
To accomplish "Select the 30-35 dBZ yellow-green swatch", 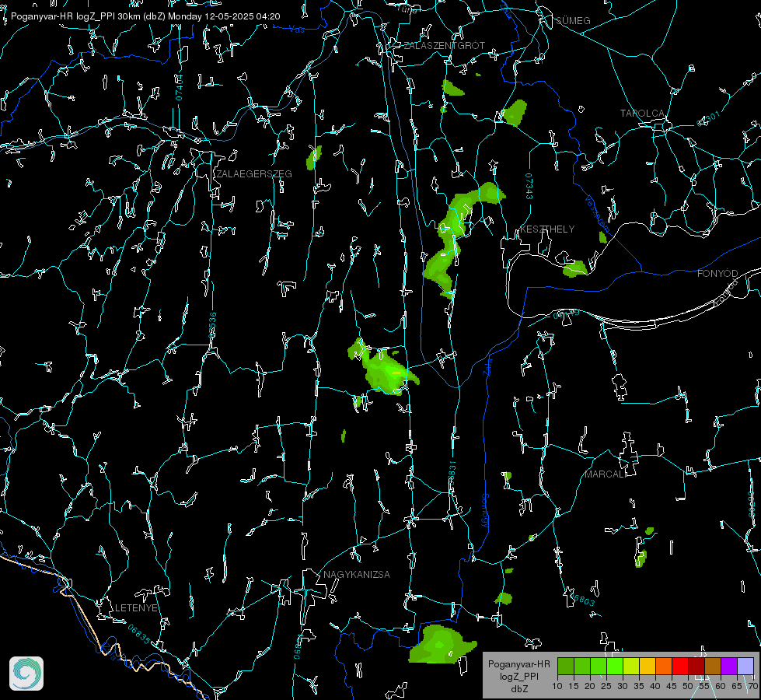I will click(631, 666).
